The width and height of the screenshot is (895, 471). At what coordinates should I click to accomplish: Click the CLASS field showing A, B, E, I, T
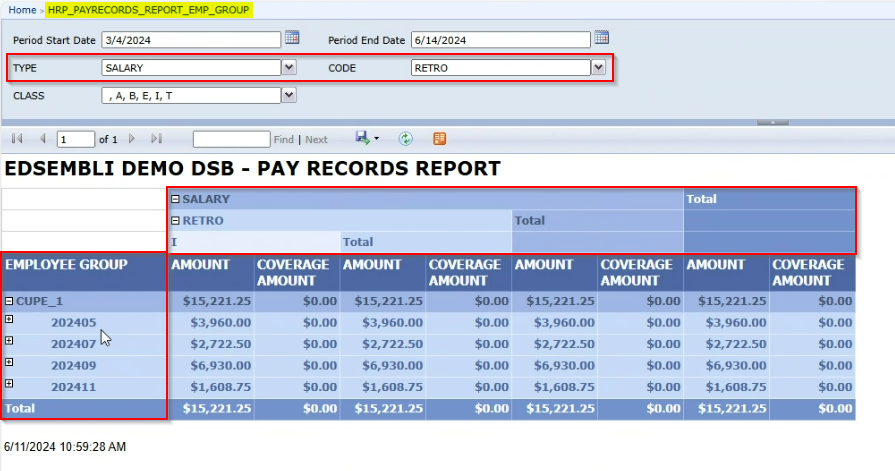(x=191, y=95)
